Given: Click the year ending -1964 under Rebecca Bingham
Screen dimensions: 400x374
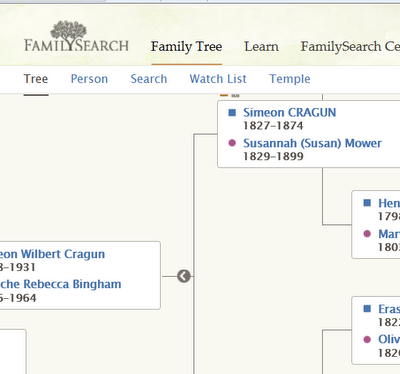Looking at the screenshot, I should tap(18, 298).
